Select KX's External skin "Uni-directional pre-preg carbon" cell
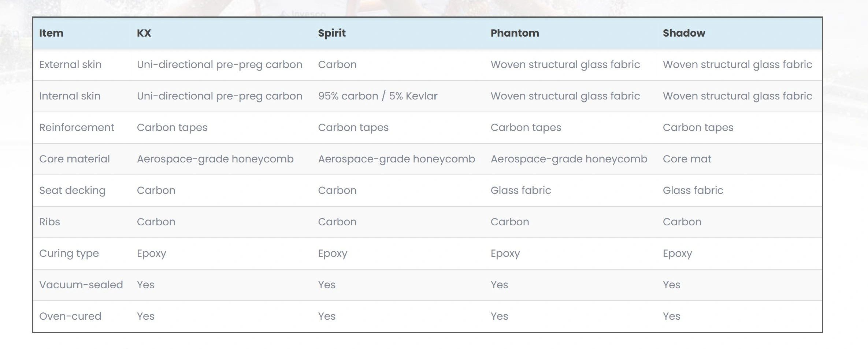This screenshot has width=868, height=349. (x=219, y=65)
